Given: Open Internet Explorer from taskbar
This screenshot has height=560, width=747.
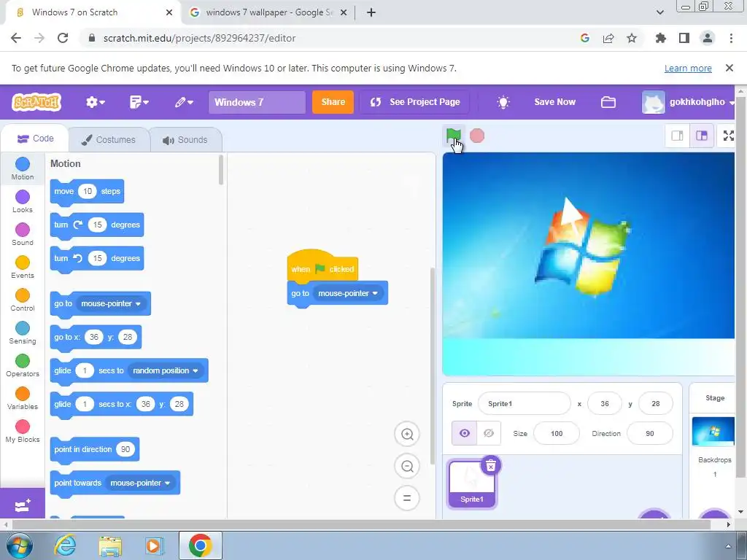Looking at the screenshot, I should [65, 545].
